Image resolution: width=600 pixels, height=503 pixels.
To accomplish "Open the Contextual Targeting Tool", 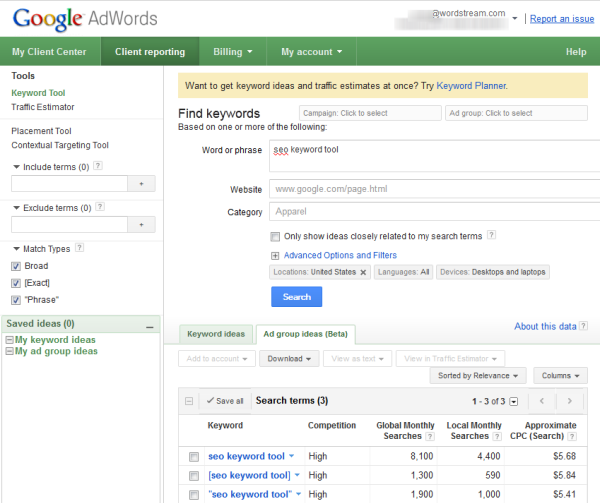I will (x=60, y=145).
